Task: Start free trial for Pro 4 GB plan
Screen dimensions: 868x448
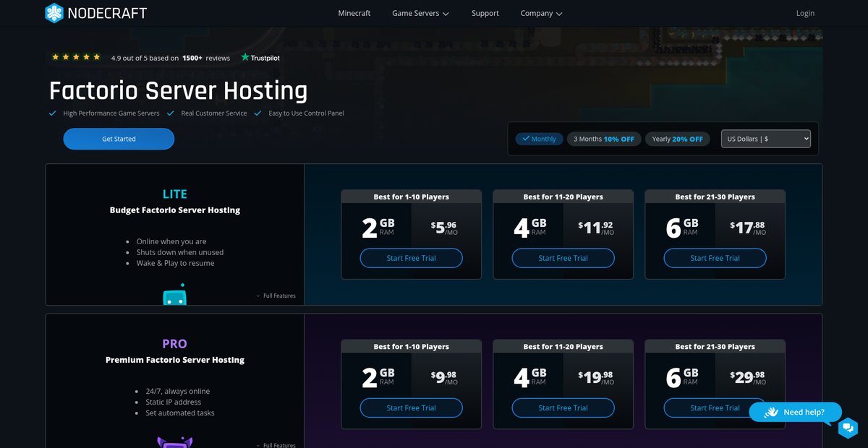Action: point(563,408)
